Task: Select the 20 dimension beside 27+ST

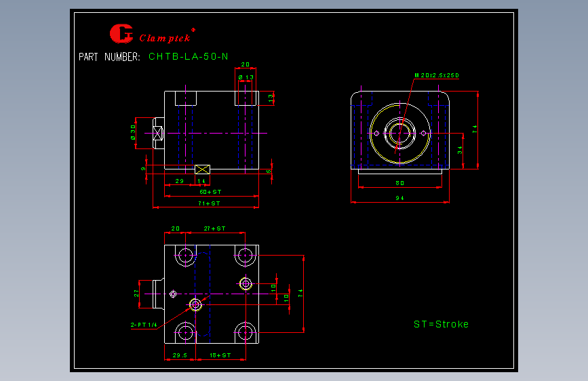Action: (175, 228)
